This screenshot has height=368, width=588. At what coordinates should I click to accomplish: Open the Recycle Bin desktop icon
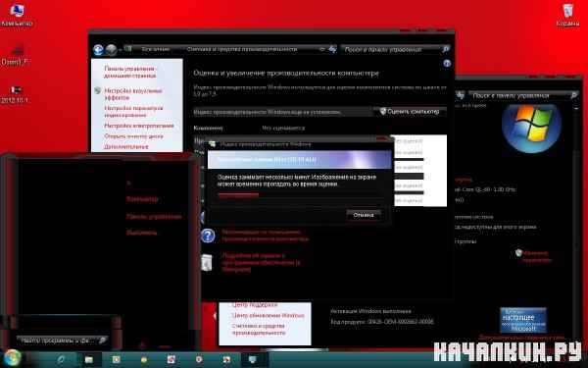click(567, 15)
